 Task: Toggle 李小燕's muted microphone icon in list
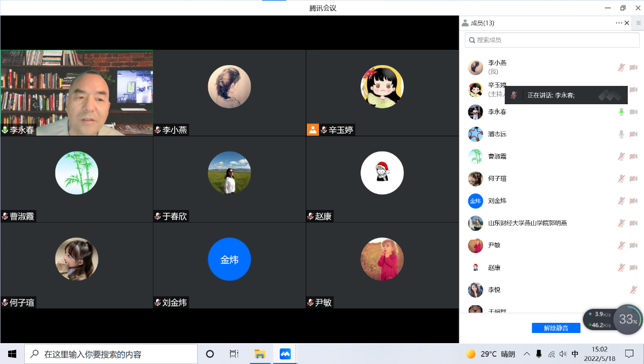click(x=621, y=67)
